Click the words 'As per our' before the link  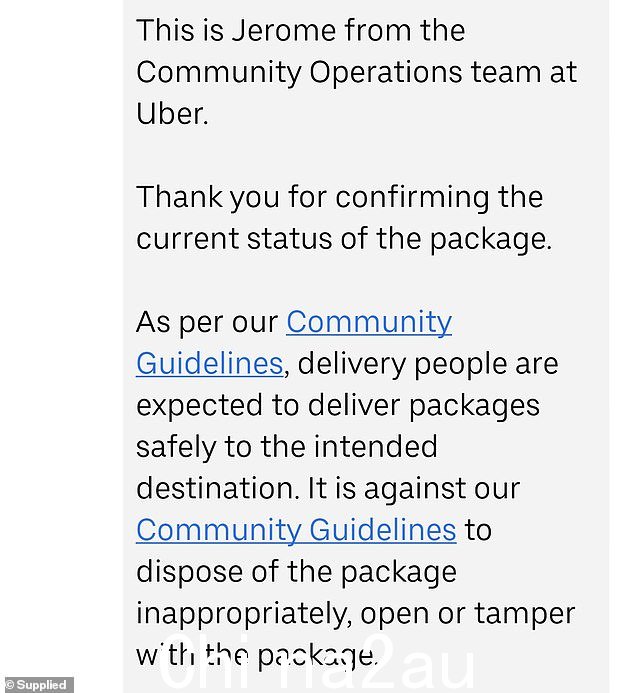[207, 323]
